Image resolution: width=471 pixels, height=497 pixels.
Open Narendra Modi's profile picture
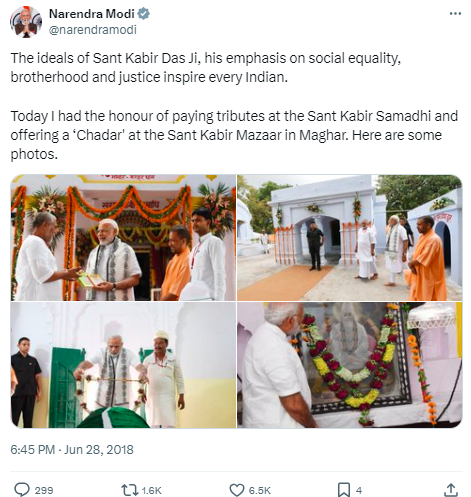(26, 22)
